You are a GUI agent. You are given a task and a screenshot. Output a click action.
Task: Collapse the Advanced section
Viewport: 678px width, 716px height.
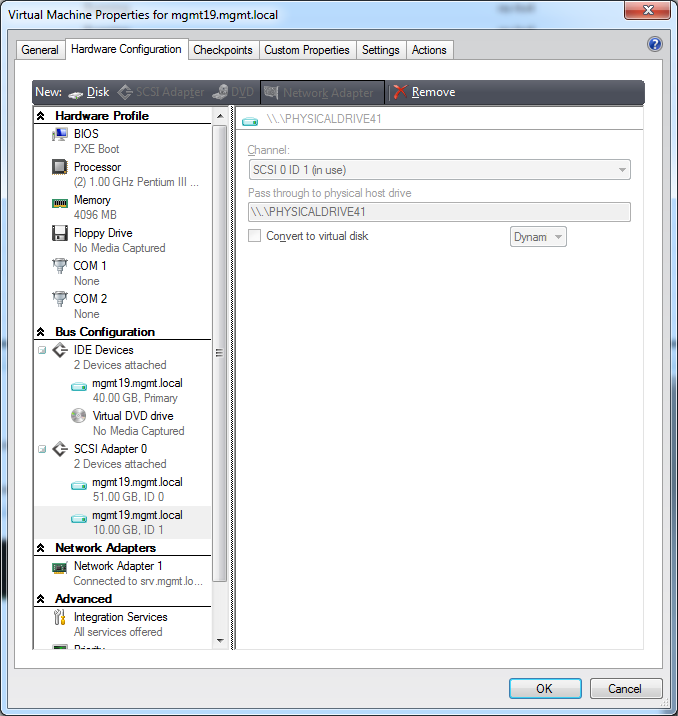coord(41,599)
